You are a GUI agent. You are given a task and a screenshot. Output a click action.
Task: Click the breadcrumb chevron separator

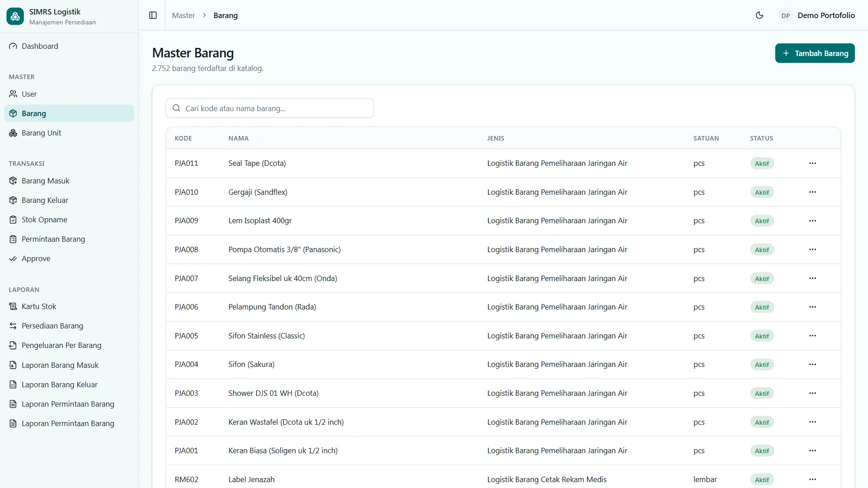point(204,15)
